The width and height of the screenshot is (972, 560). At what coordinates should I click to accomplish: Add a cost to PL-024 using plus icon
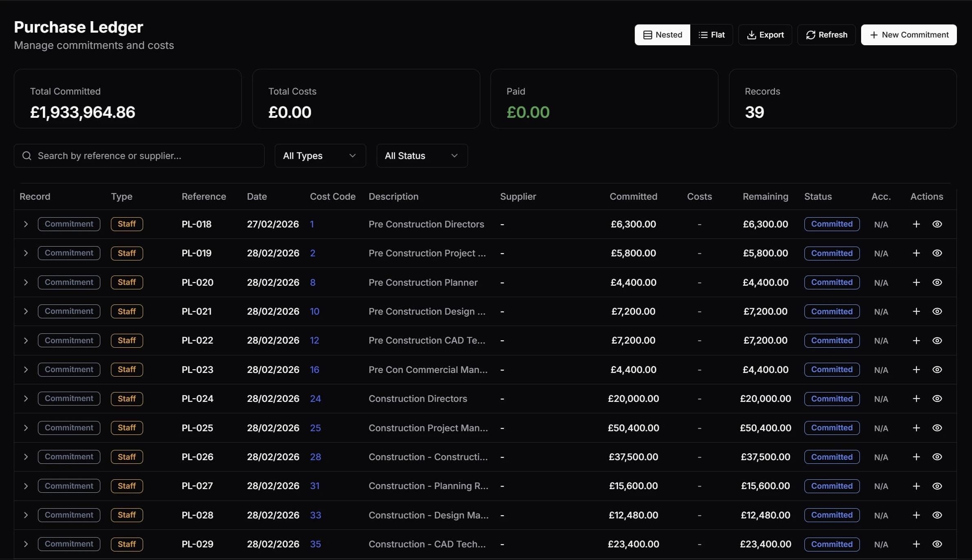(x=916, y=399)
